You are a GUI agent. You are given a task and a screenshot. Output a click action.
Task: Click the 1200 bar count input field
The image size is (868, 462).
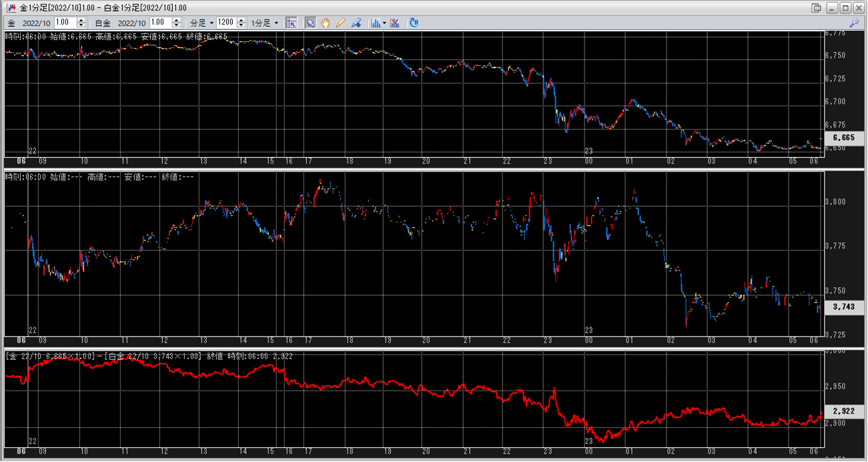227,23
